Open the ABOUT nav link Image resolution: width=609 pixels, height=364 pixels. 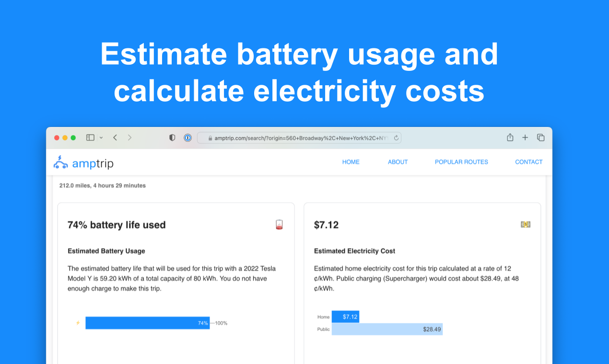point(398,162)
